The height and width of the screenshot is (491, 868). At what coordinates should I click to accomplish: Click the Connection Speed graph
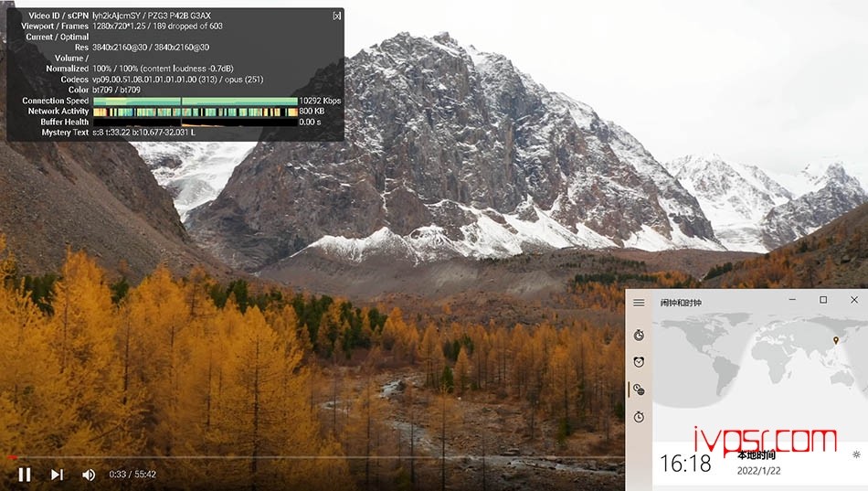coord(196,101)
